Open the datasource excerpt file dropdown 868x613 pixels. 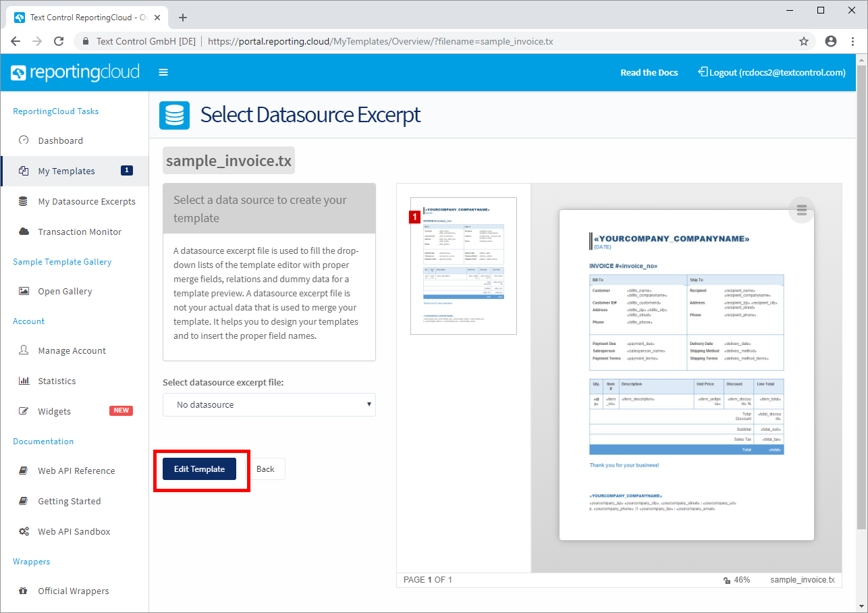click(269, 404)
